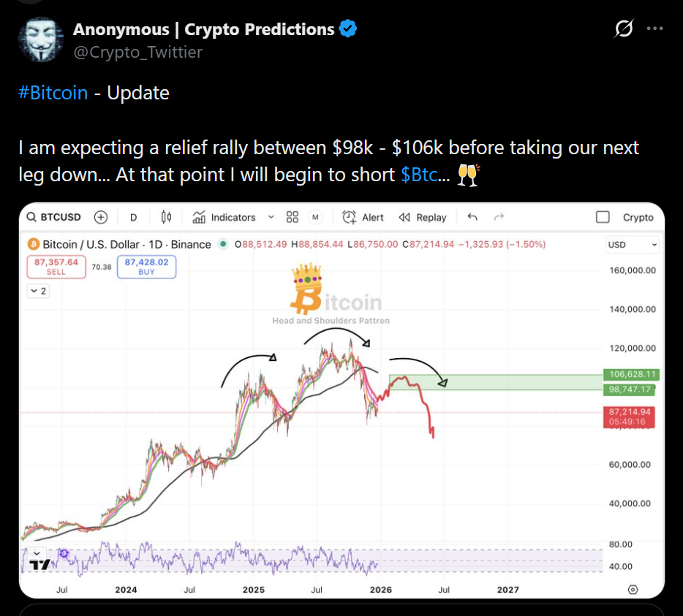Viewport: 683px width, 616px height.
Task: Select the D timeframe interval
Action: click(x=134, y=217)
